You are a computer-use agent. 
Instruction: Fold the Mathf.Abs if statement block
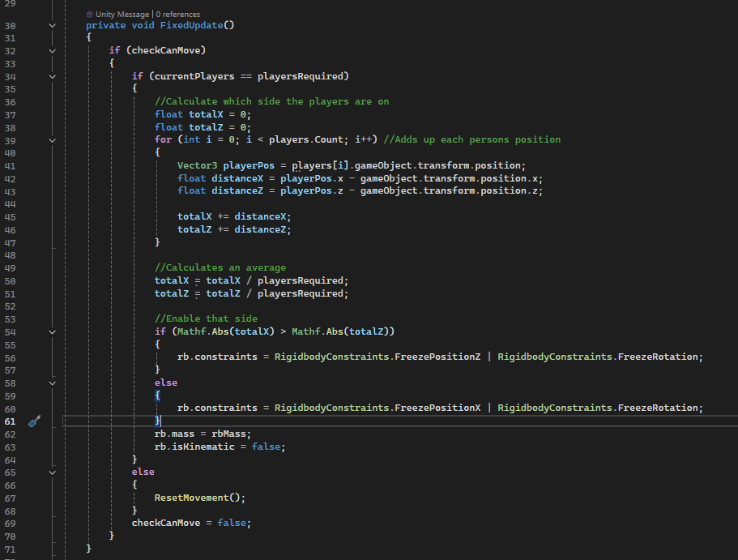53,331
